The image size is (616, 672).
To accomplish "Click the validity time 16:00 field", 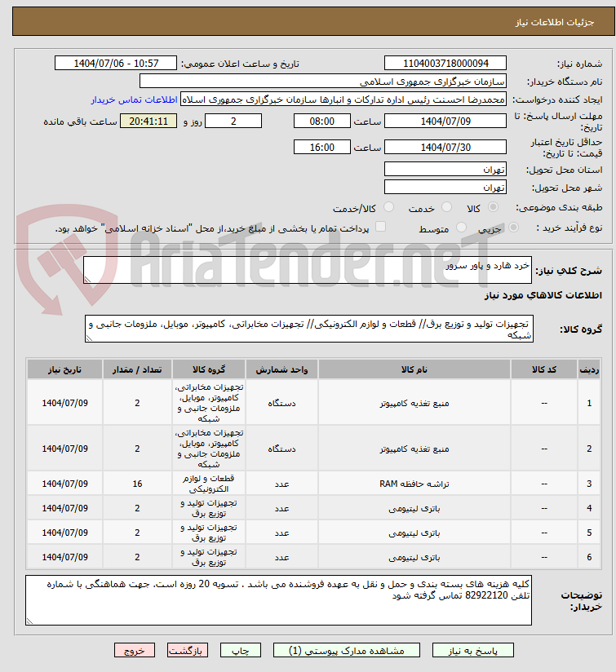I will click(322, 148).
